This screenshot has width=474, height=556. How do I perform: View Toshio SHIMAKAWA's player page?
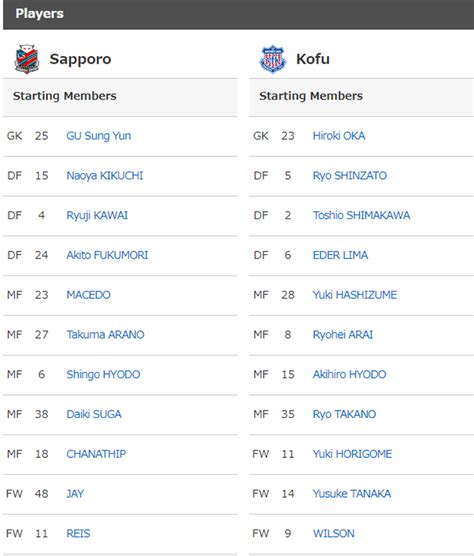pyautogui.click(x=361, y=215)
